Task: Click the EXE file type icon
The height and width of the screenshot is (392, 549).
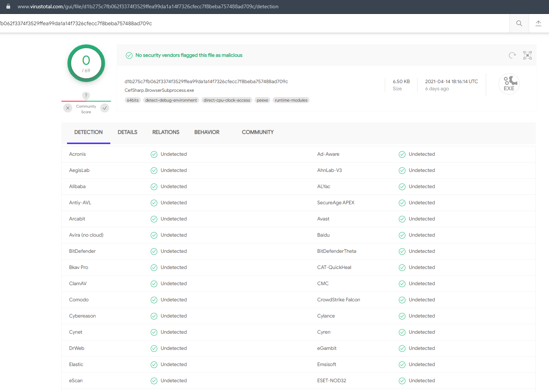Action: [509, 84]
